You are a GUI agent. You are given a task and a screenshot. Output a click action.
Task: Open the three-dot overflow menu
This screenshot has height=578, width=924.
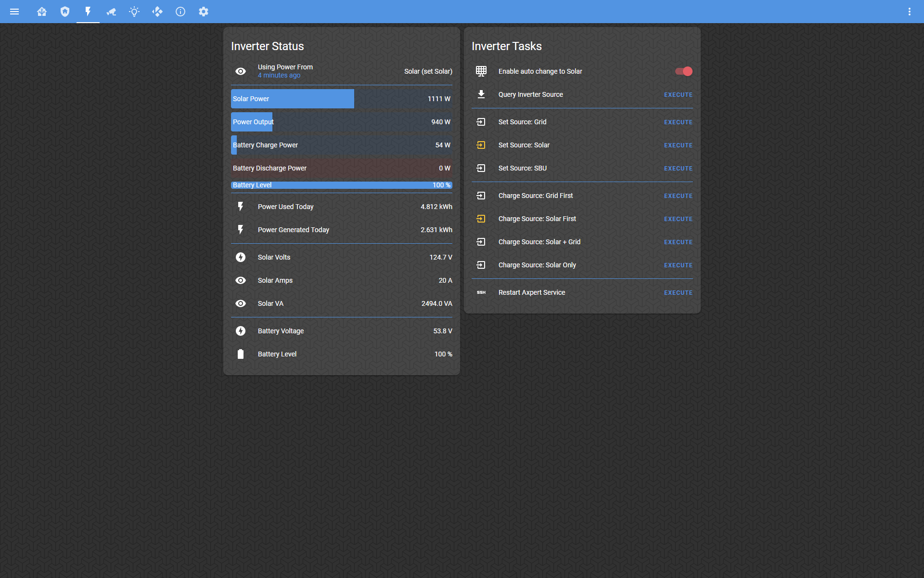909,12
